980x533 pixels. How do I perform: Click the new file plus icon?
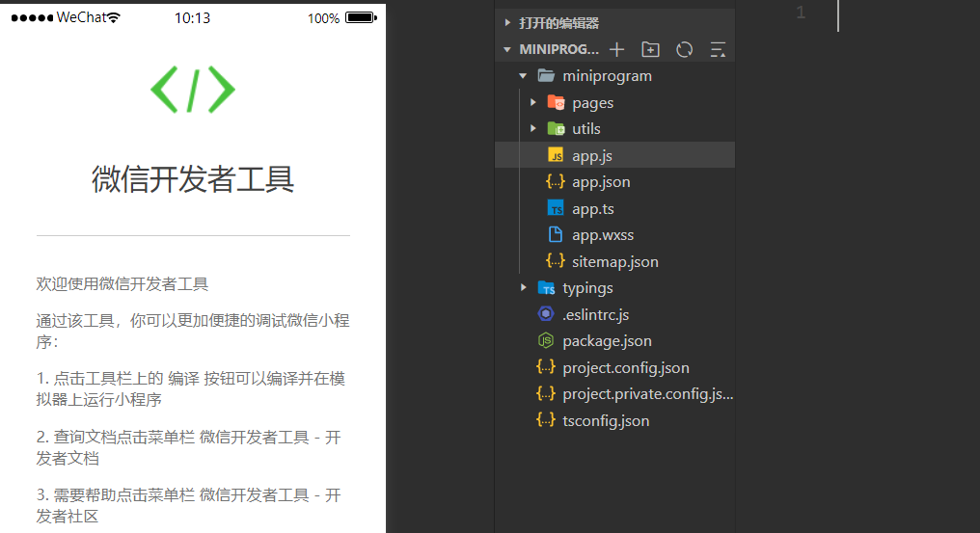point(617,49)
